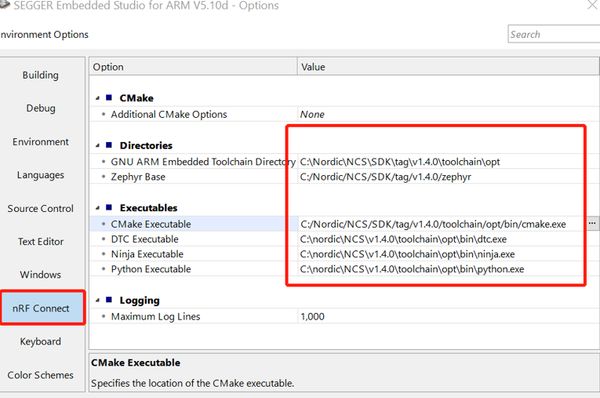Image resolution: width=600 pixels, height=398 pixels.
Task: Click the browse ellipsis button for CMake Executable
Action: 592,223
